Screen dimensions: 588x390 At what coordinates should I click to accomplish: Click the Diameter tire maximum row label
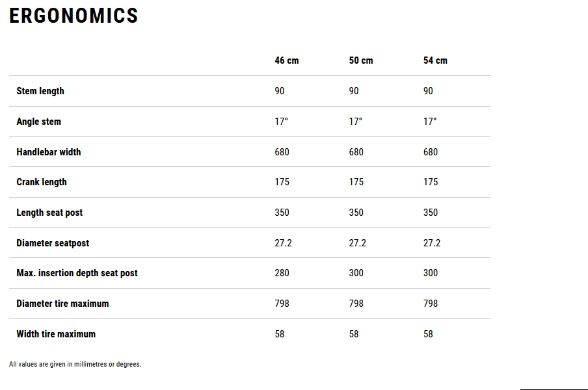click(x=62, y=304)
